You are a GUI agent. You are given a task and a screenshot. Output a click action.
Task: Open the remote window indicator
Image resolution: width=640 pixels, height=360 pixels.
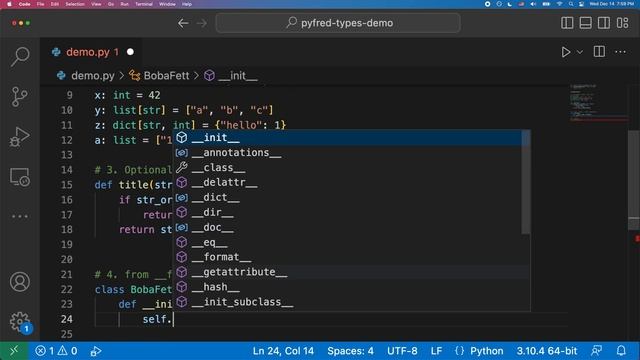[14, 351]
